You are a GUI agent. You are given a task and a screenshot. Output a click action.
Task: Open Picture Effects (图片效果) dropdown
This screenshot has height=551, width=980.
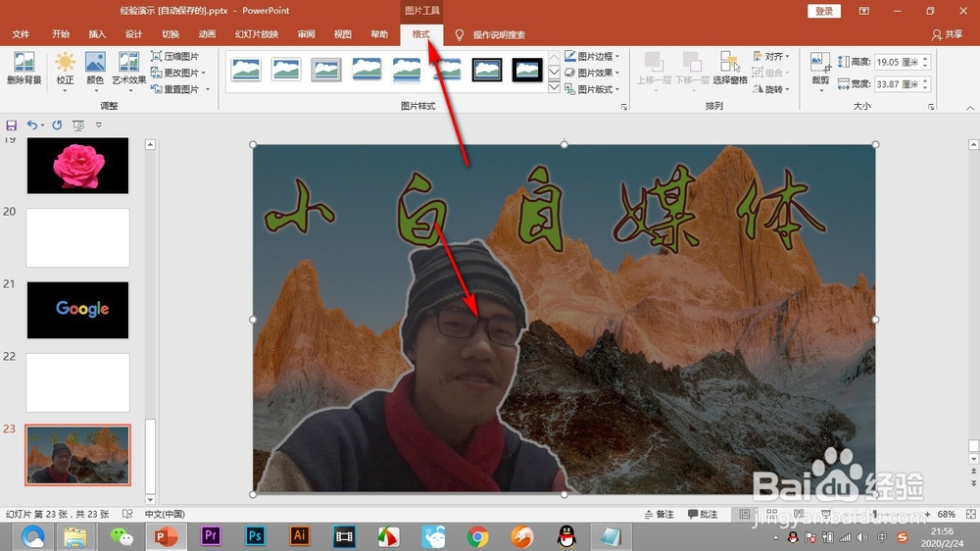pyautogui.click(x=592, y=73)
